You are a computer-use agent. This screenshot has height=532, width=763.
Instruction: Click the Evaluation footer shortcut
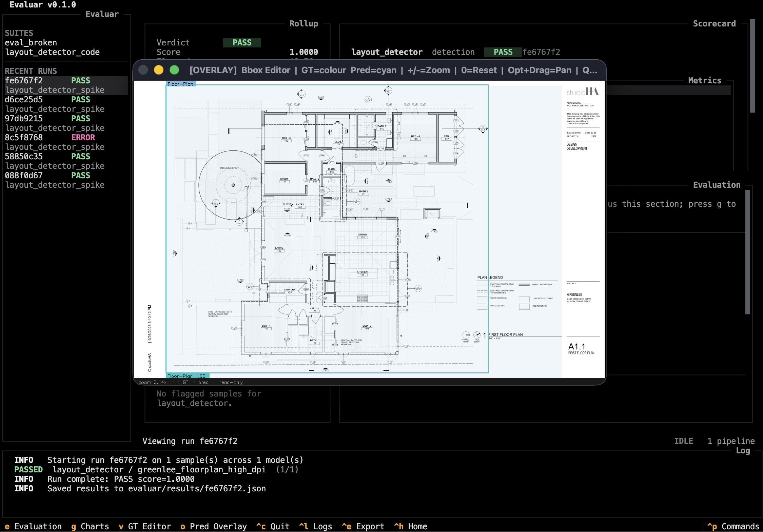click(x=33, y=526)
